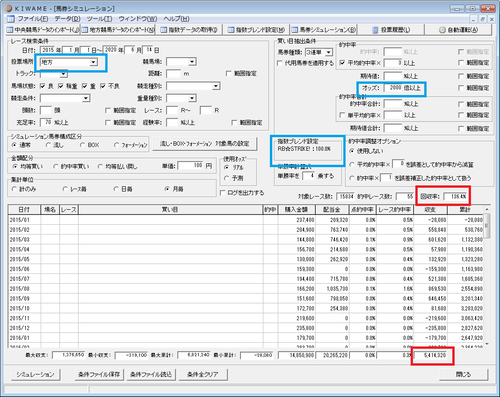Open 中央競馬データのインポート toolbar button
This screenshot has width=500, height=397.
coord(43,30)
